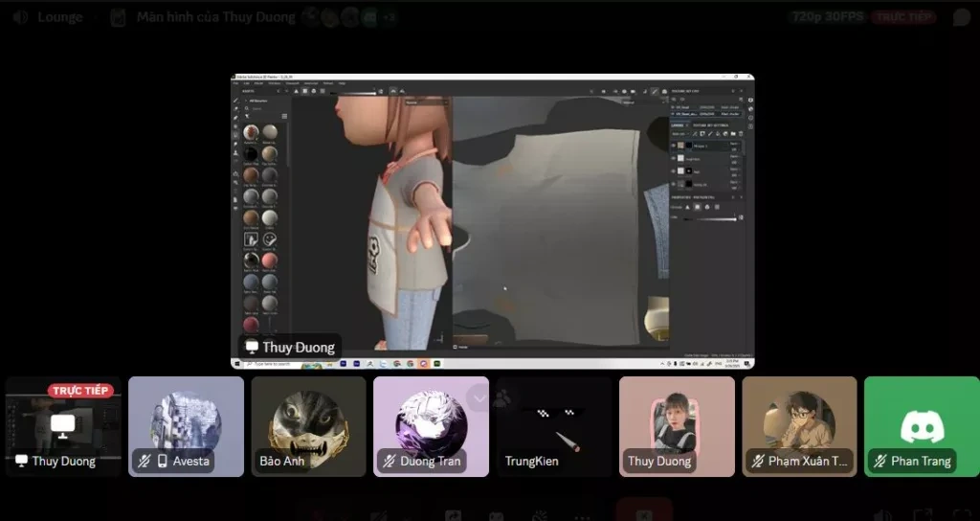Image resolution: width=980 pixels, height=521 pixels.
Task: Switch to Texture Set Settings tab
Action: (711, 125)
